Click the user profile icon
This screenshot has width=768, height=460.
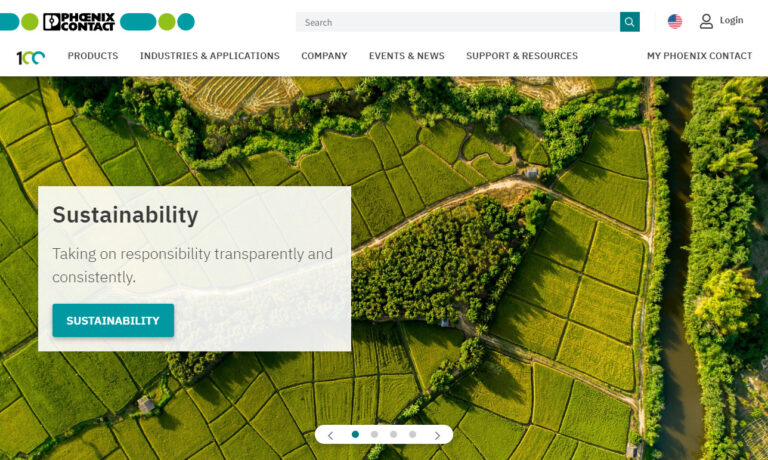[706, 21]
